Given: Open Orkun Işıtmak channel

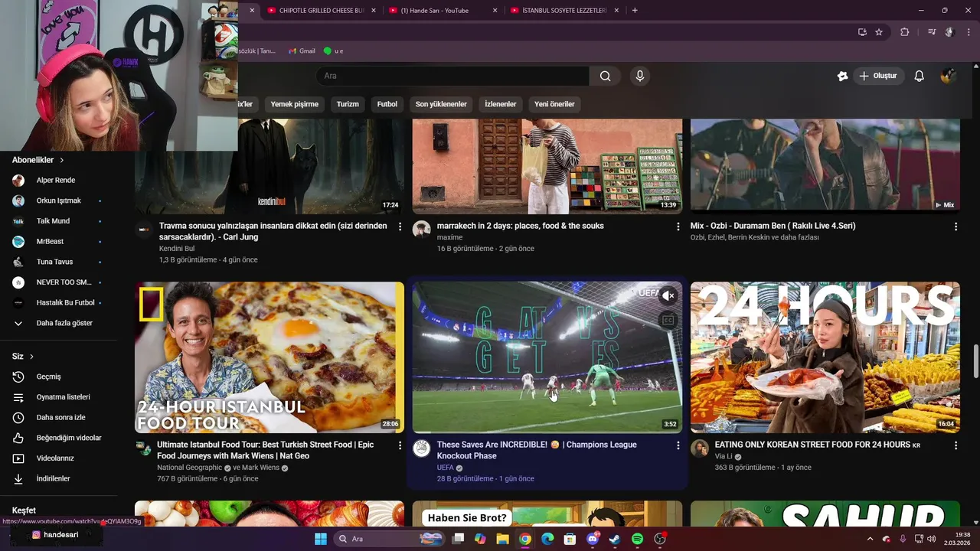Looking at the screenshot, I should tap(58, 201).
